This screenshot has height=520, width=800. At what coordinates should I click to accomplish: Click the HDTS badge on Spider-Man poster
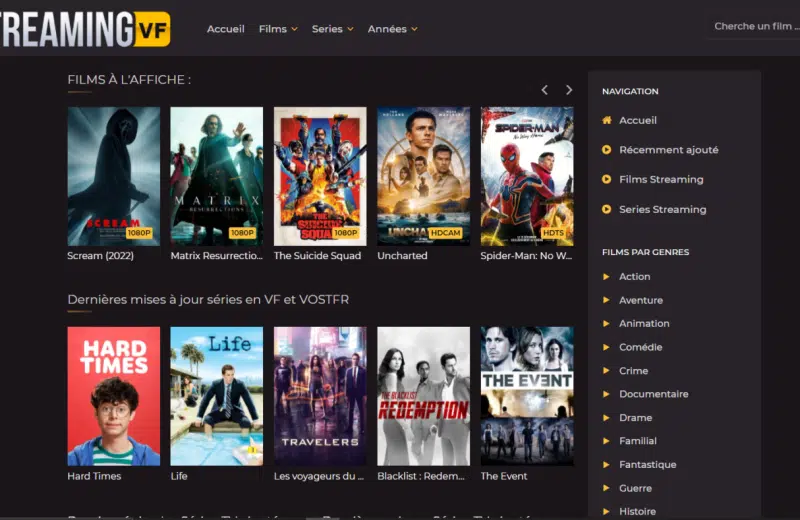554,233
